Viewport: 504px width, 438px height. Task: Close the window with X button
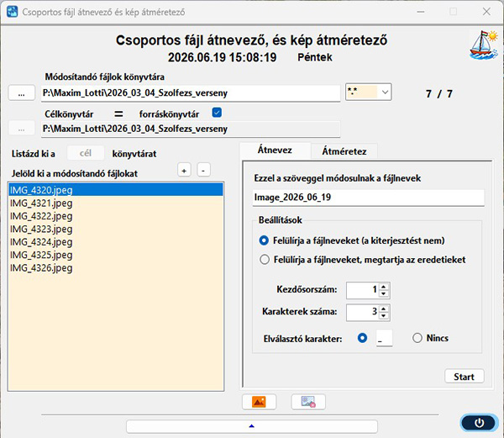[486, 12]
